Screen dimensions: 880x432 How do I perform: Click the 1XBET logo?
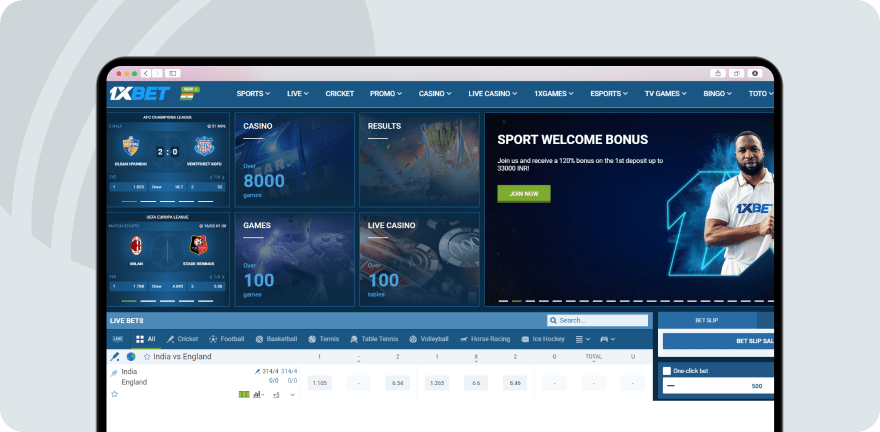click(x=139, y=94)
